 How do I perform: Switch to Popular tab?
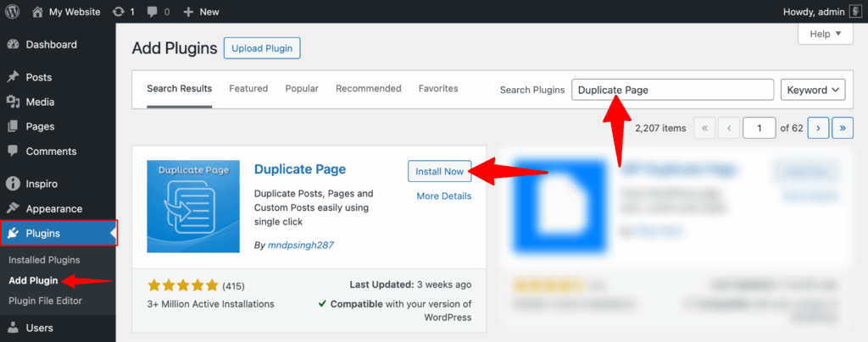tap(302, 88)
